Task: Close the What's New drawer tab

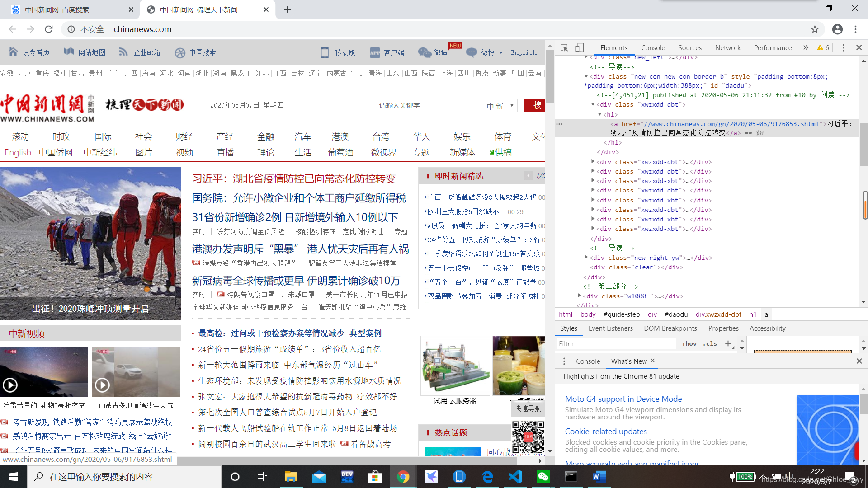Action: tap(652, 361)
